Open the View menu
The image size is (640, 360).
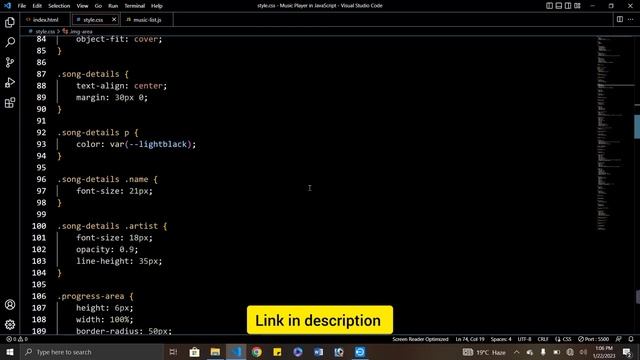tap(82, 6)
